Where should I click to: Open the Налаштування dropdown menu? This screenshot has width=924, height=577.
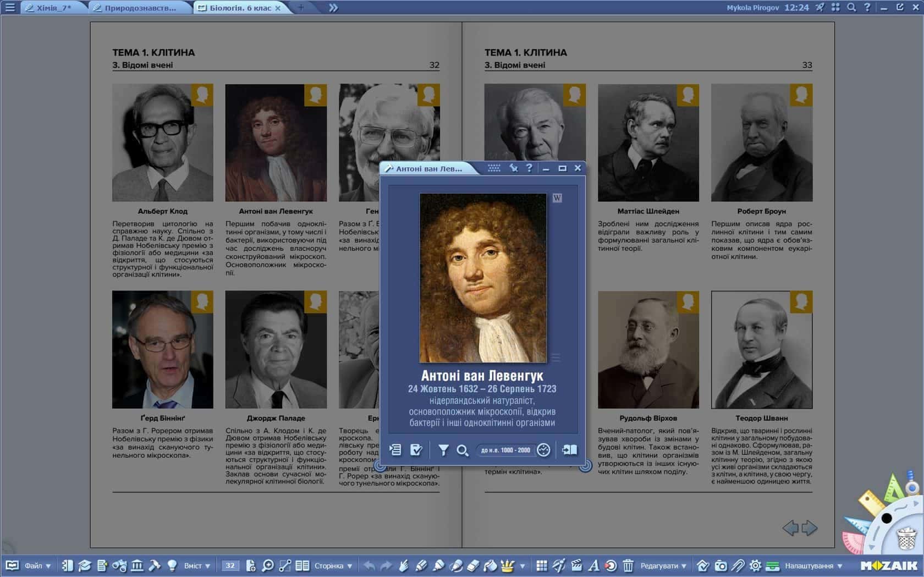point(813,565)
